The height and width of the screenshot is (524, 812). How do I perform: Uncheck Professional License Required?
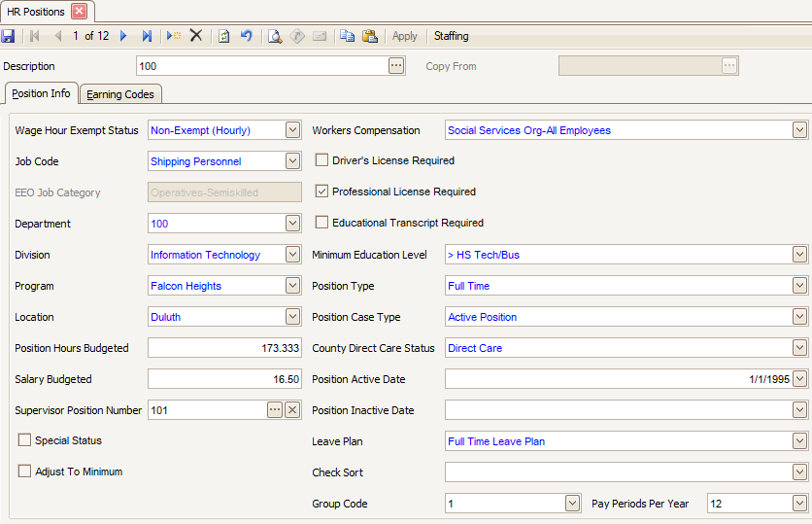pyautogui.click(x=322, y=192)
